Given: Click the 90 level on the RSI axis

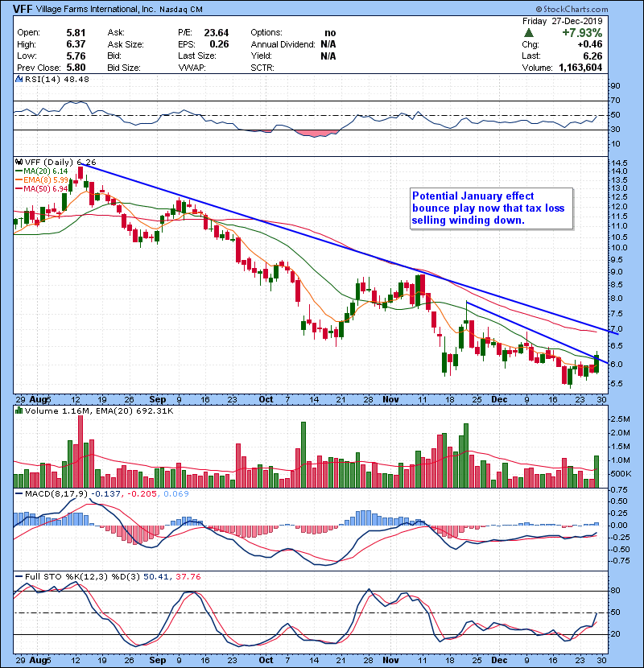Looking at the screenshot, I should (x=616, y=86).
